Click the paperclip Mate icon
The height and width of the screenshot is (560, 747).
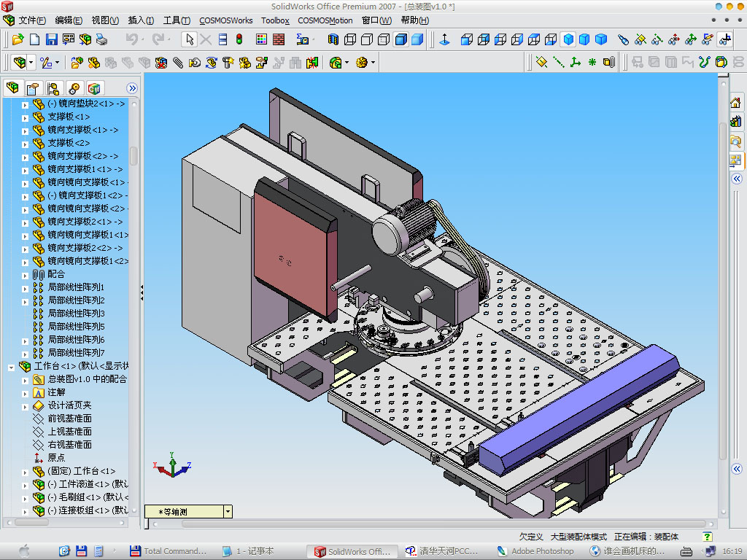178,63
